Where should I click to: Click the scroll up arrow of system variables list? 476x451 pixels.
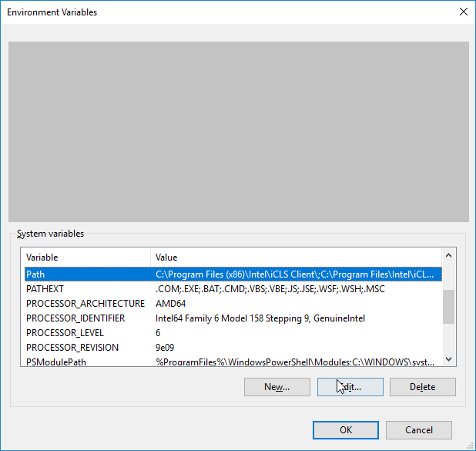pos(449,255)
